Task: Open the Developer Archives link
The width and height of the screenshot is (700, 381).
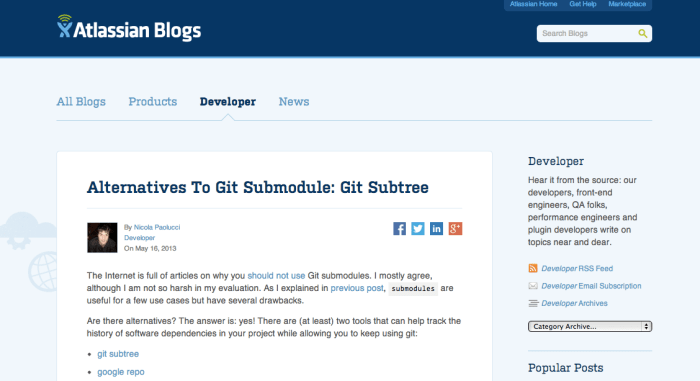Action: 574,303
